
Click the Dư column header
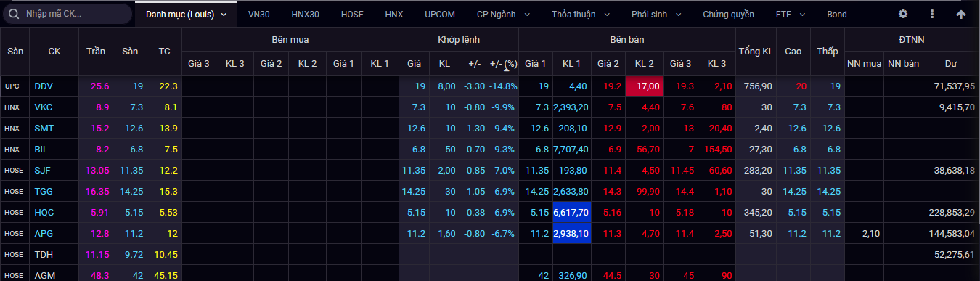coord(951,63)
